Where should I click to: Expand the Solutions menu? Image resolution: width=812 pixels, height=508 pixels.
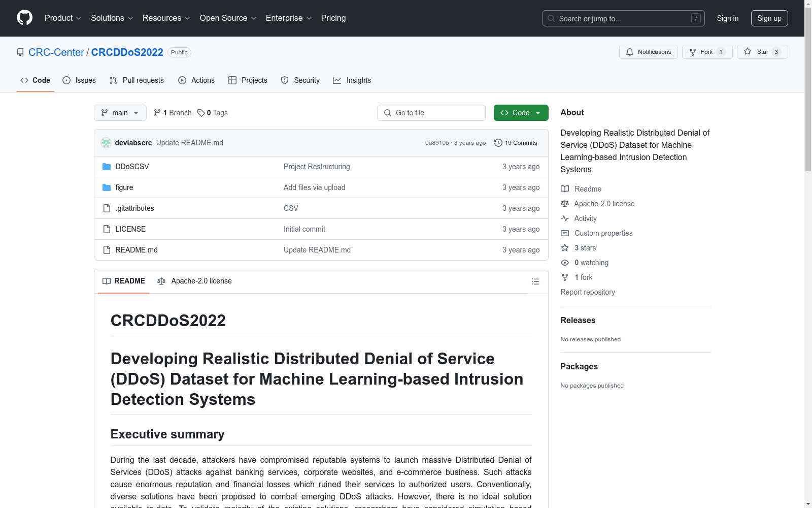112,18
